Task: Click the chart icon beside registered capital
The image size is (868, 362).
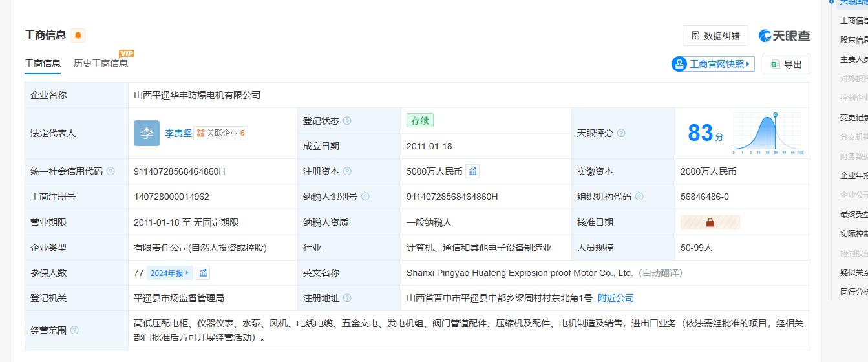Action: click(x=472, y=171)
